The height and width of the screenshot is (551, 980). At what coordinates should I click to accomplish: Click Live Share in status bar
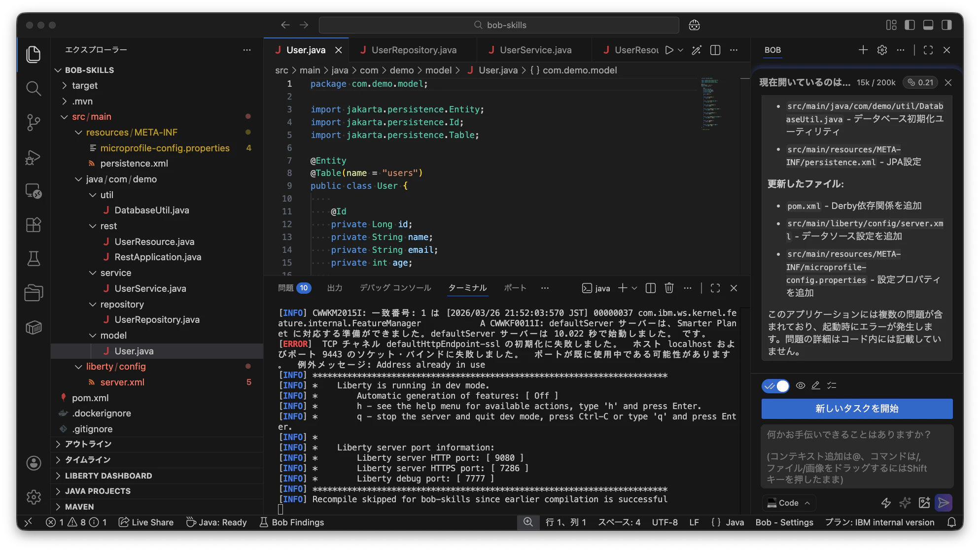click(x=146, y=522)
